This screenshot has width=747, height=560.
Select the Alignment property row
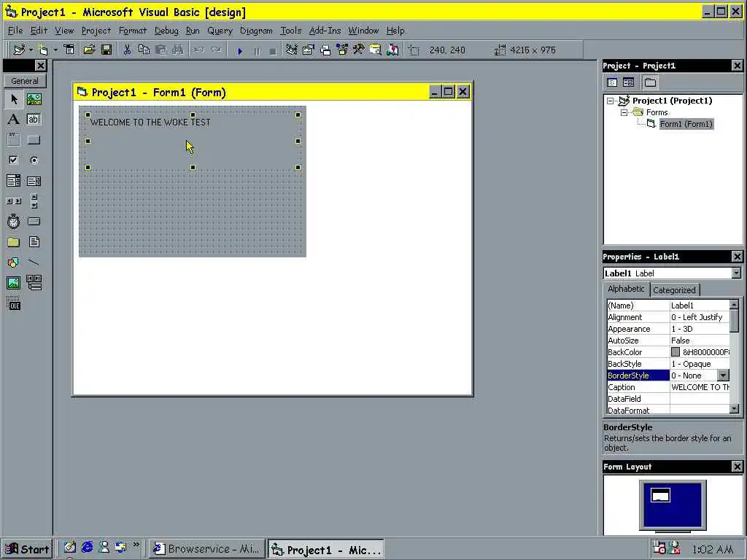pos(668,317)
